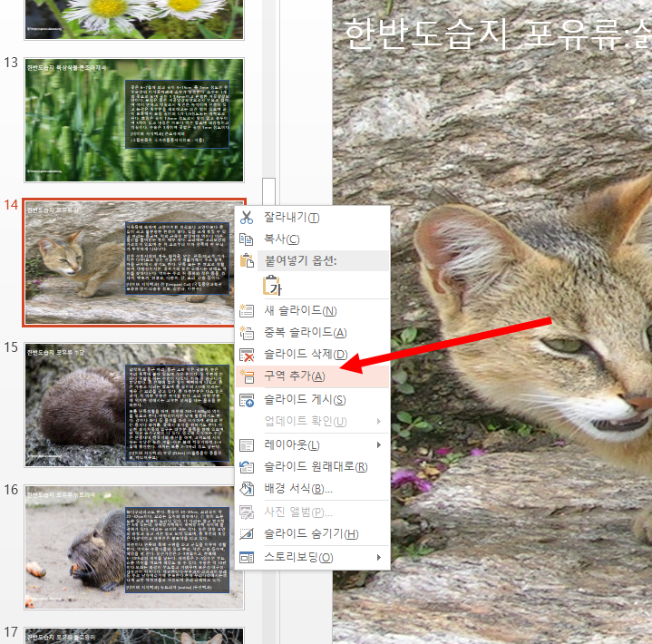The height and width of the screenshot is (644, 652).
Task: Click slide number 13 label
Action: click(11, 63)
